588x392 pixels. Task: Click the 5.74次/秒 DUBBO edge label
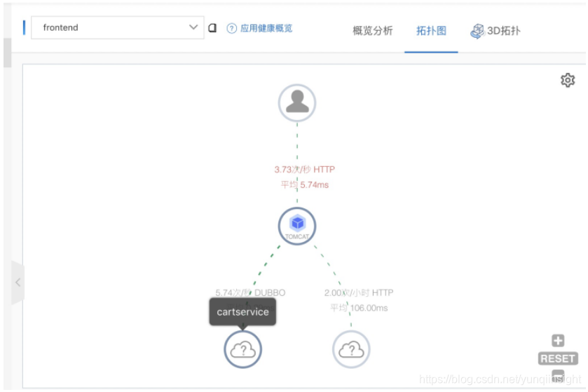pos(250,292)
